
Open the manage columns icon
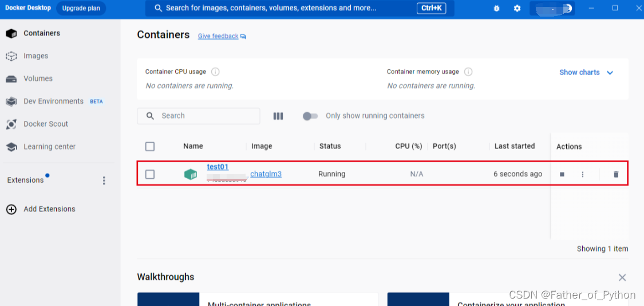click(278, 116)
